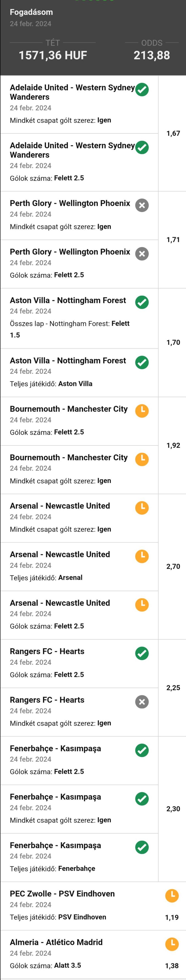Tap the green check on 'Teljes játékidő: Fenerbahçe' bet

(x=142, y=847)
